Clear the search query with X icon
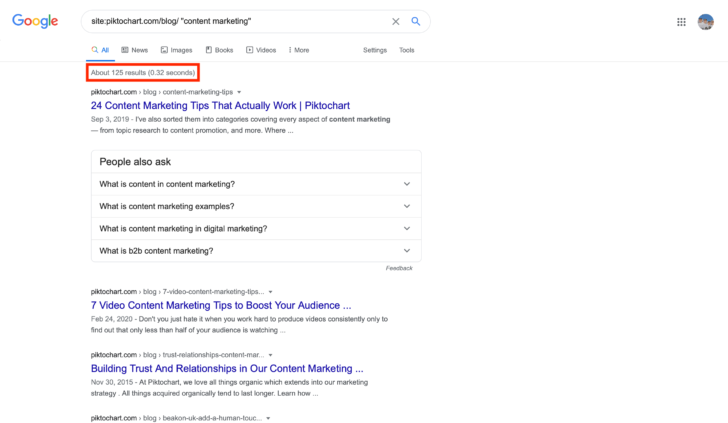 coord(395,21)
